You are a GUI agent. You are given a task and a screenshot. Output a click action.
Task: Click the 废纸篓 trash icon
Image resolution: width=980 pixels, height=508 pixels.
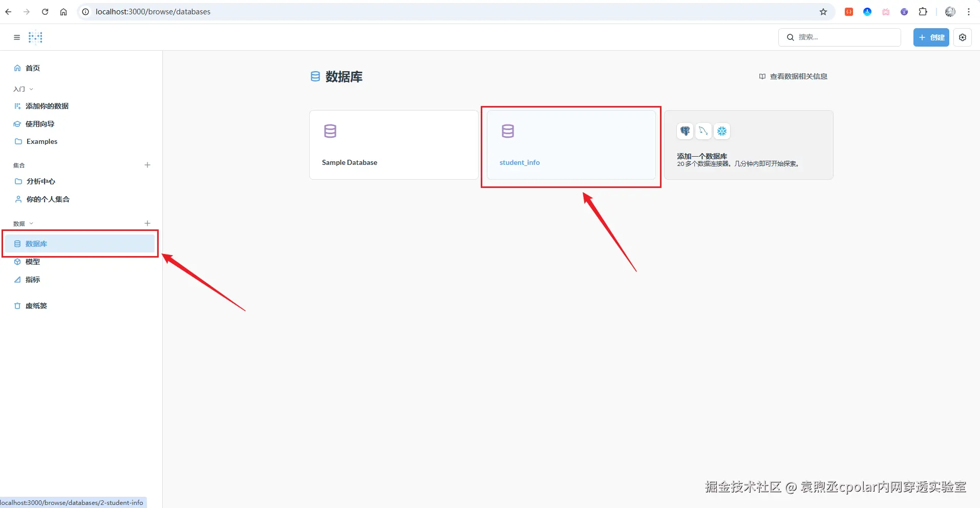click(x=17, y=306)
